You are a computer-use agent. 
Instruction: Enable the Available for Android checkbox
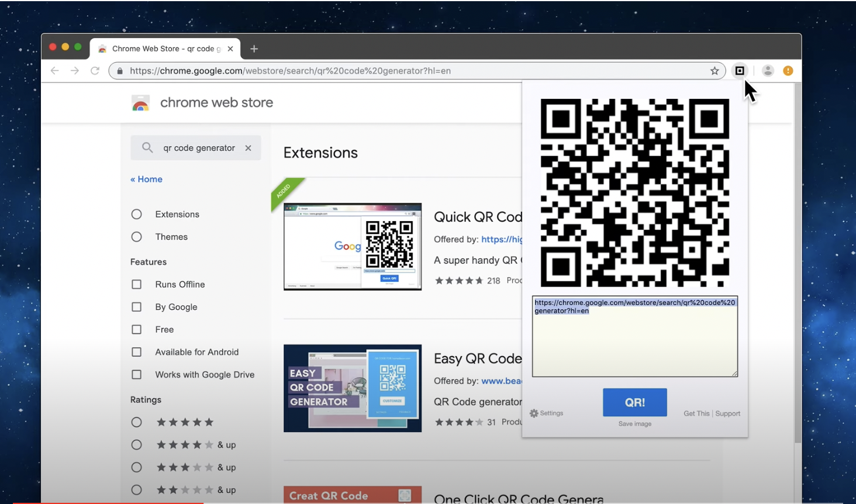pyautogui.click(x=136, y=352)
